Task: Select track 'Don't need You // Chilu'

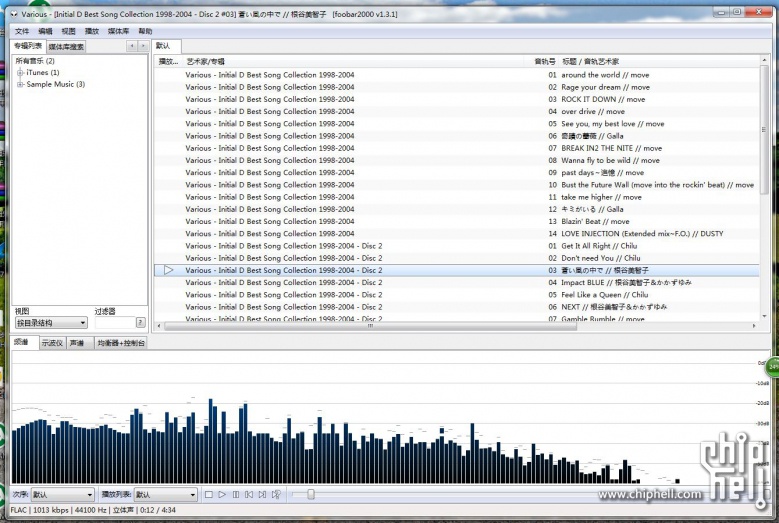Action: coord(457,258)
